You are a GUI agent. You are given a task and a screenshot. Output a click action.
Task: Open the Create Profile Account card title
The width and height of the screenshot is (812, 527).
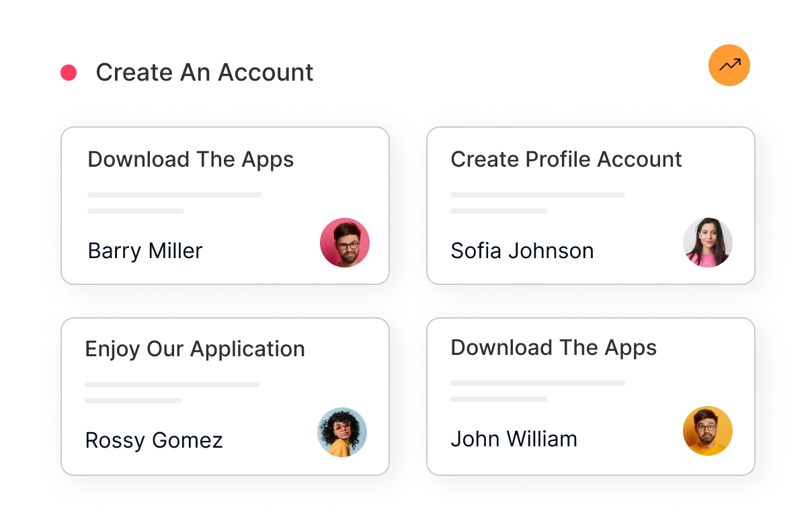point(566,159)
